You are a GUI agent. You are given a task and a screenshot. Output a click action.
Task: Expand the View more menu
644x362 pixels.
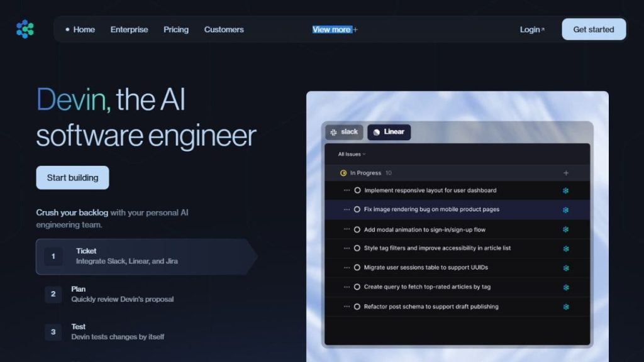click(335, 30)
